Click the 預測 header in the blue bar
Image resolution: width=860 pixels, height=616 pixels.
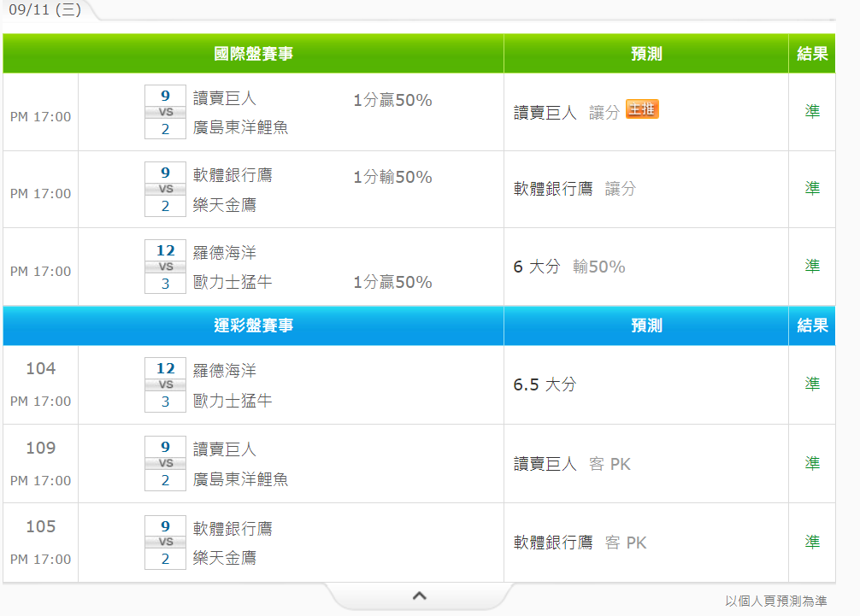(x=646, y=326)
